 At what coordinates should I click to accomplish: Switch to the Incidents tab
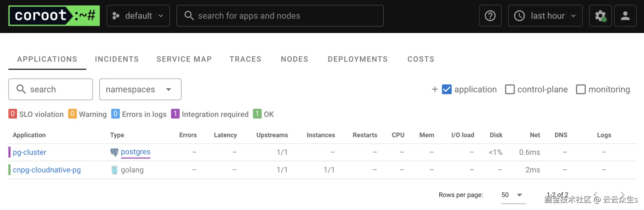(x=117, y=59)
